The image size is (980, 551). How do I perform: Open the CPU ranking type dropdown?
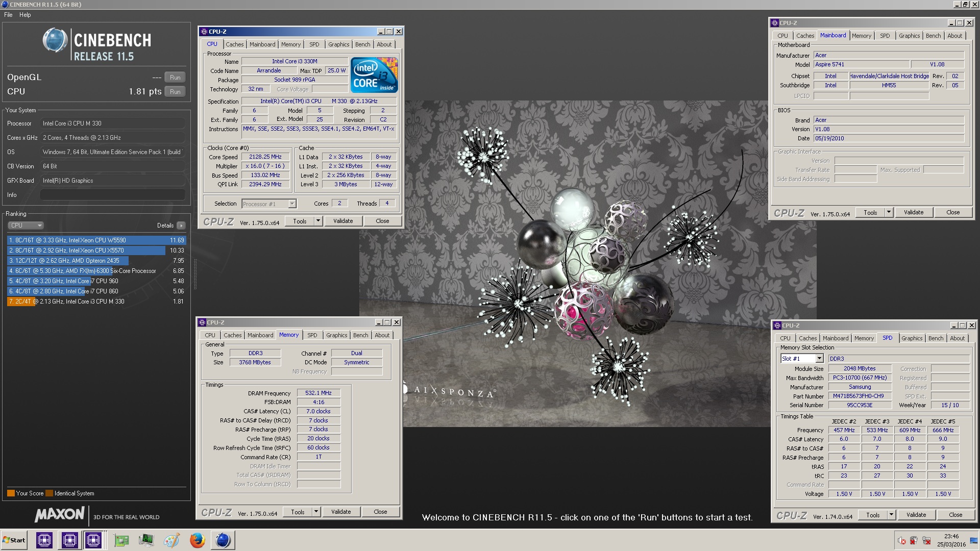coord(26,226)
